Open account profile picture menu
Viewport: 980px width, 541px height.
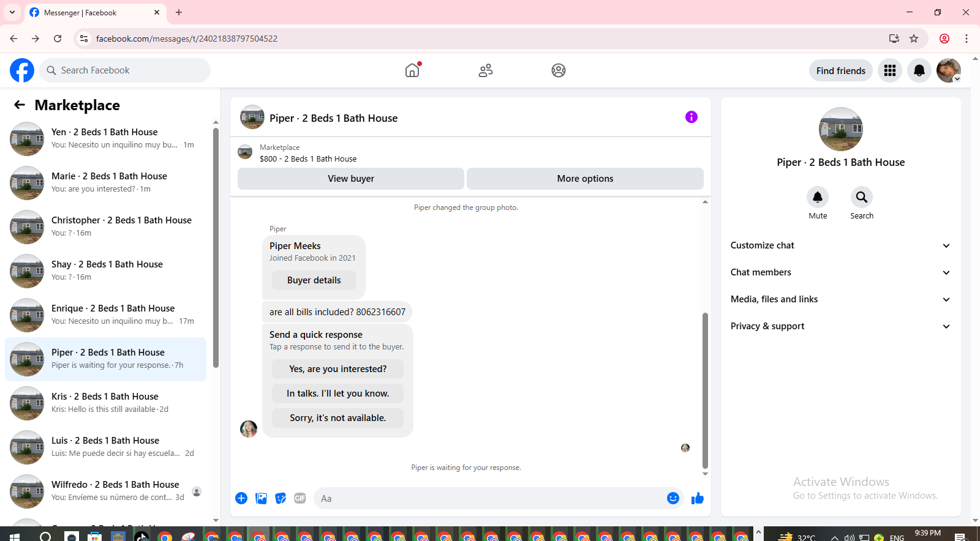tap(949, 70)
